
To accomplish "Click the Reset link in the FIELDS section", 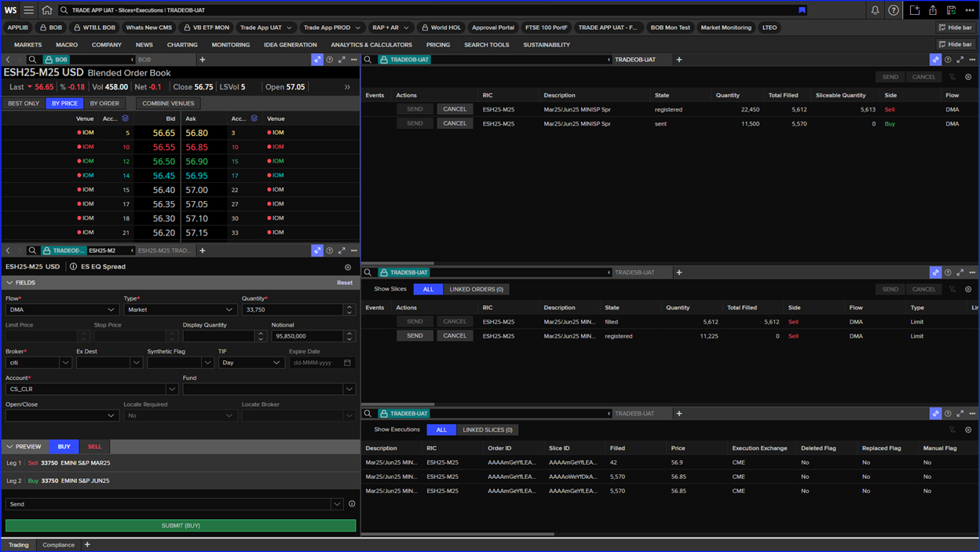I will click(345, 282).
